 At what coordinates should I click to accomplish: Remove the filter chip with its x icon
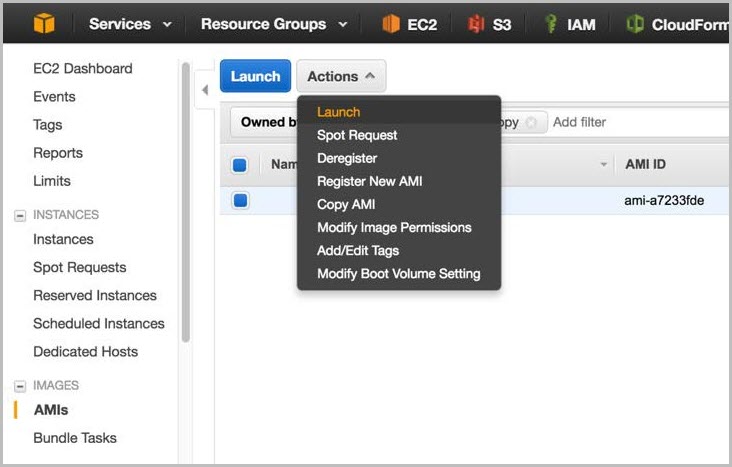531,122
